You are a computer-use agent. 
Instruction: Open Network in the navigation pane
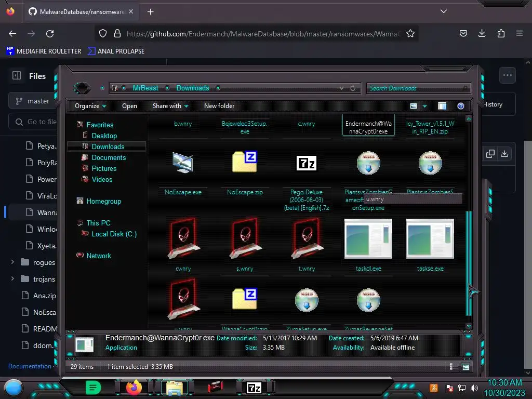click(99, 256)
